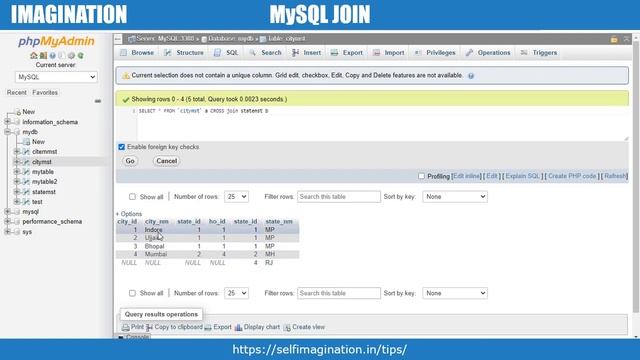Open the Operations tab
Screen dimensions: 640x360
pos(488,53)
